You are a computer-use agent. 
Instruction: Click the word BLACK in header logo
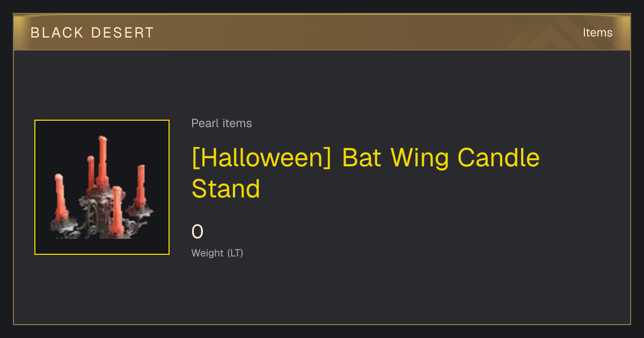[x=57, y=33]
